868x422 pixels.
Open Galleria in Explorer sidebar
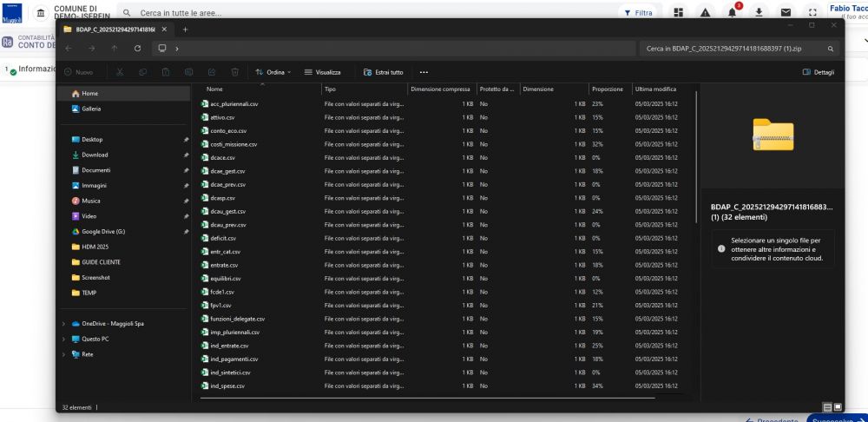[124, 109]
